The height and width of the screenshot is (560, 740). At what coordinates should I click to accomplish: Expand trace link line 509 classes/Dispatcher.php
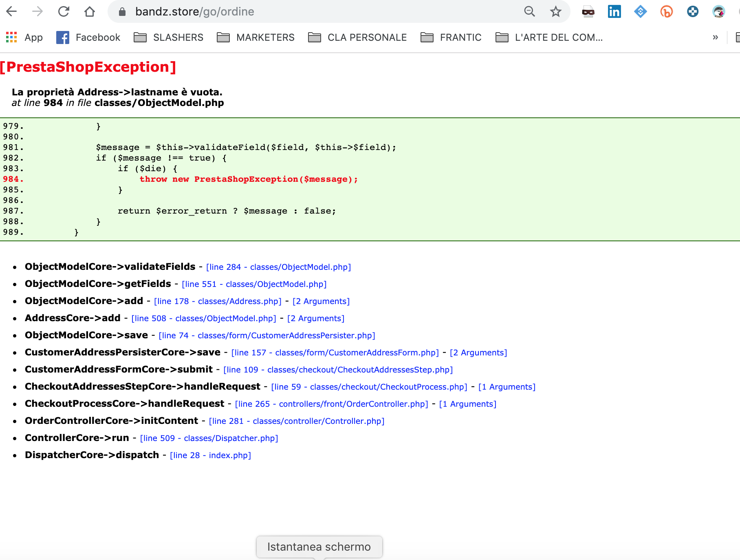[209, 438]
